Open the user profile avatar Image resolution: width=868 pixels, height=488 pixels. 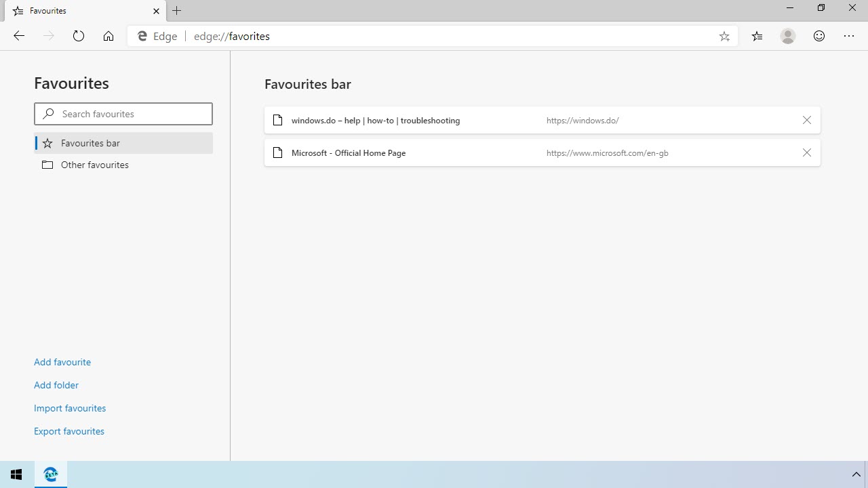(x=787, y=36)
